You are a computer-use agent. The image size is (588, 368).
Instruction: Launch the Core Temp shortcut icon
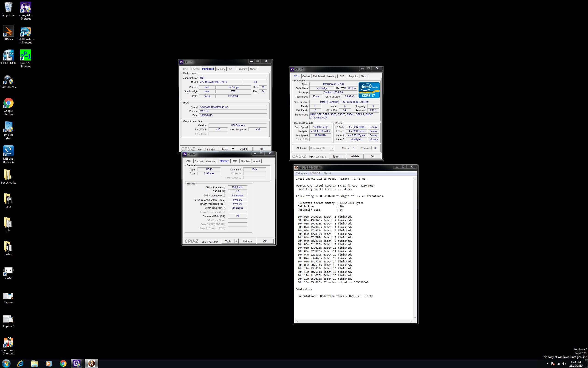[8, 346]
